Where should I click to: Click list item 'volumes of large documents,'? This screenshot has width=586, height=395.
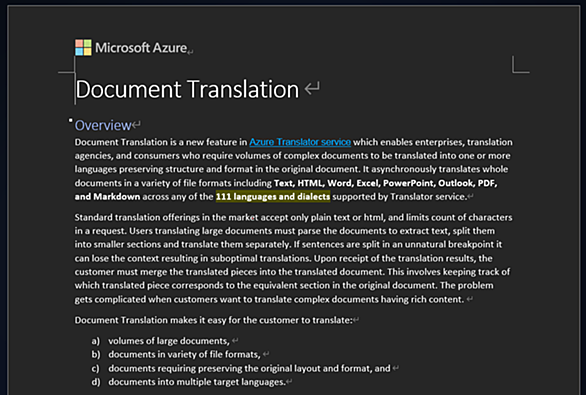169,341
